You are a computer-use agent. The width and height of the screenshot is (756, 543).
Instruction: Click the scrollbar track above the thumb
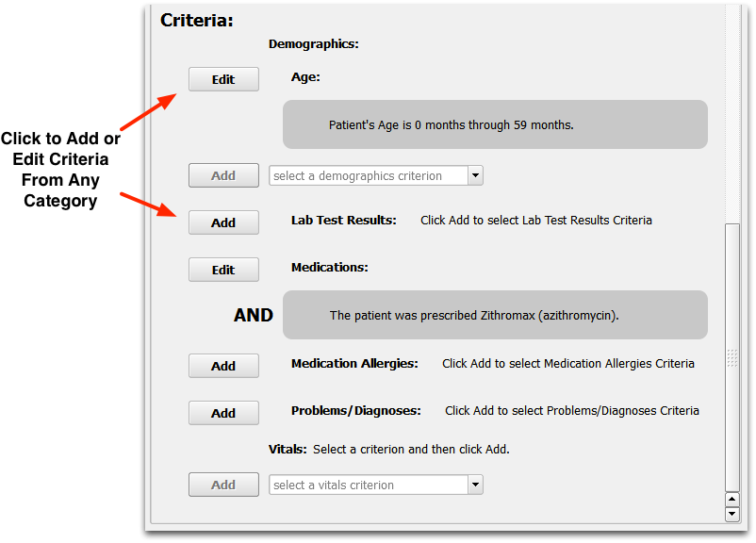coord(731,114)
